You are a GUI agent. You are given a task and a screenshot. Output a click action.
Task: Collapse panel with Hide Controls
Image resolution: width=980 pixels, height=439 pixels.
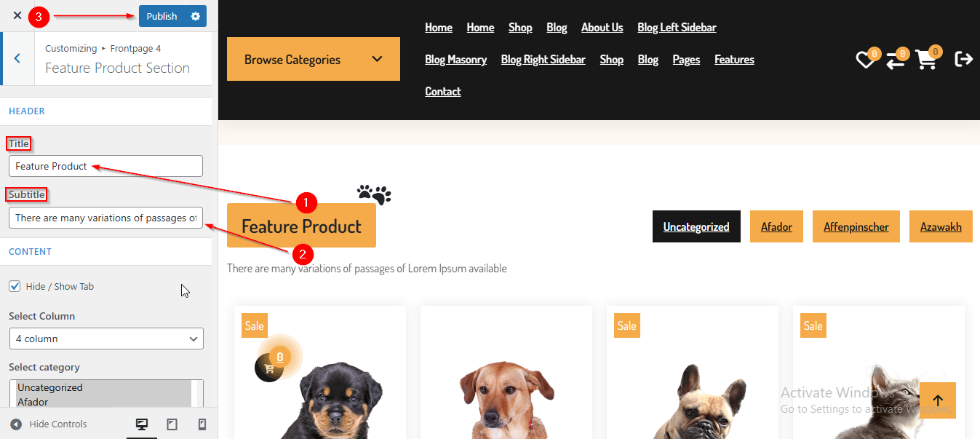pos(48,424)
